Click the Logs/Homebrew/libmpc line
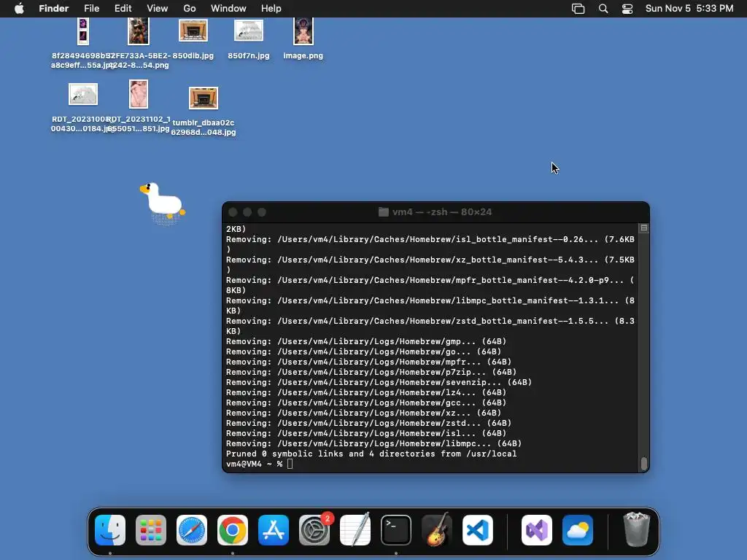747x560 pixels. 373,443
